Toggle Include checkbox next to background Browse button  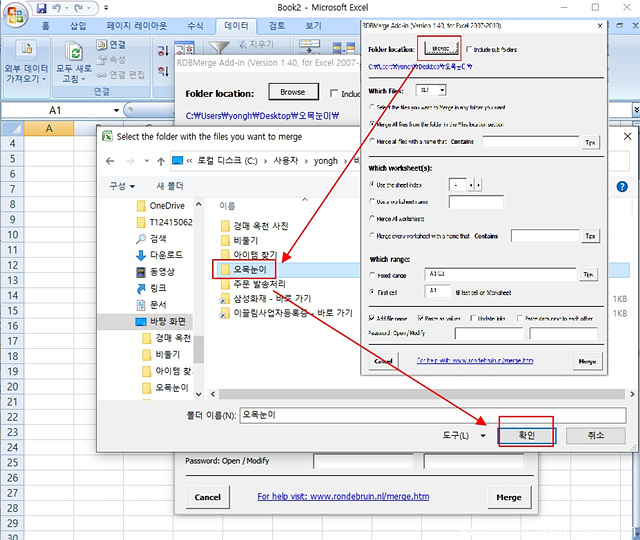click(x=334, y=93)
